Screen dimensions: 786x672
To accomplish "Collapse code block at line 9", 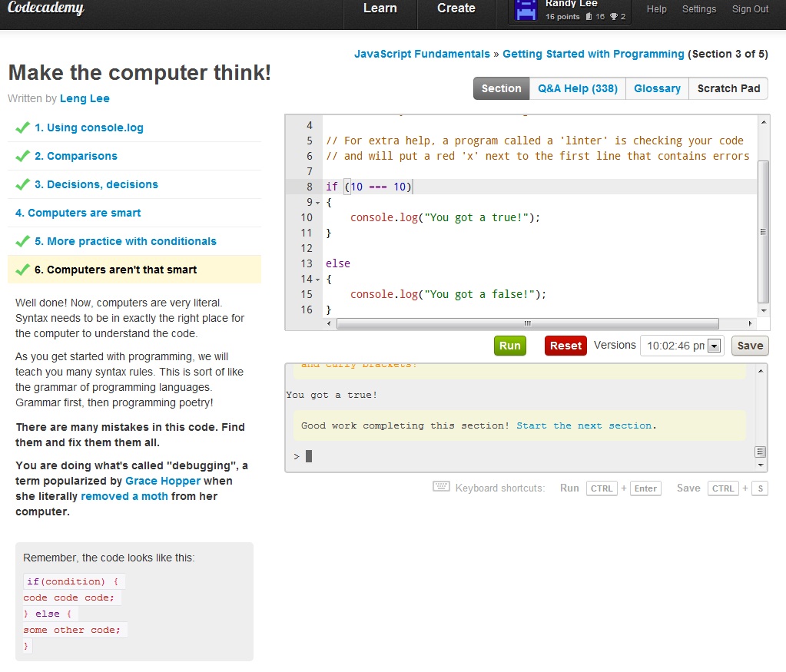I will pyautogui.click(x=318, y=203).
